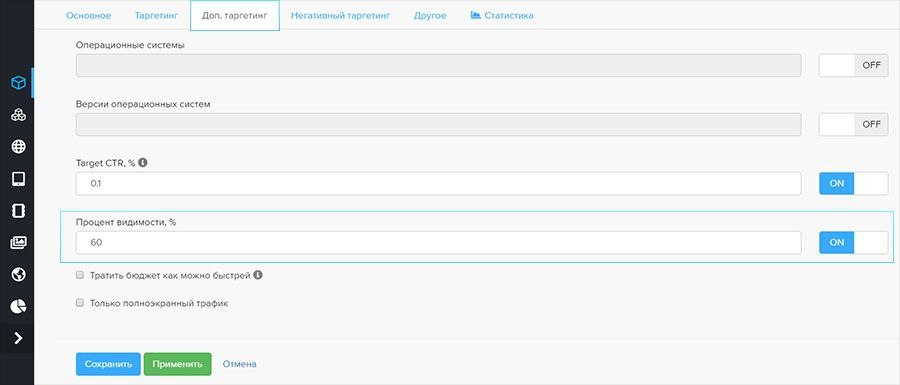Viewport: 900px width, 385px height.
Task: Click the Версии операционных систем field
Action: (439, 125)
